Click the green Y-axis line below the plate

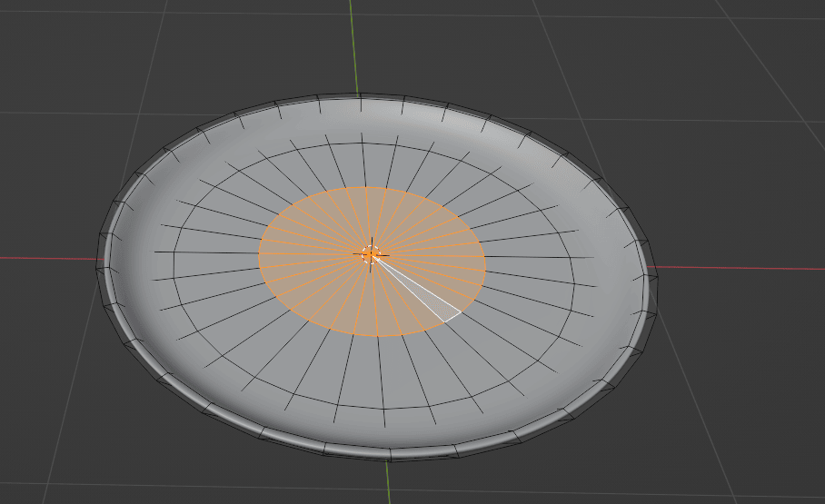tap(389, 481)
